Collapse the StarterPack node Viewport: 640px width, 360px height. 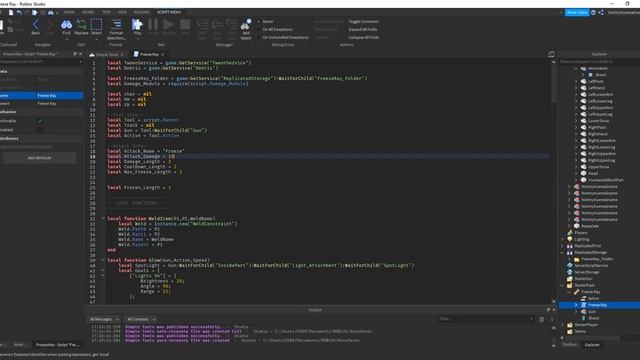563,285
